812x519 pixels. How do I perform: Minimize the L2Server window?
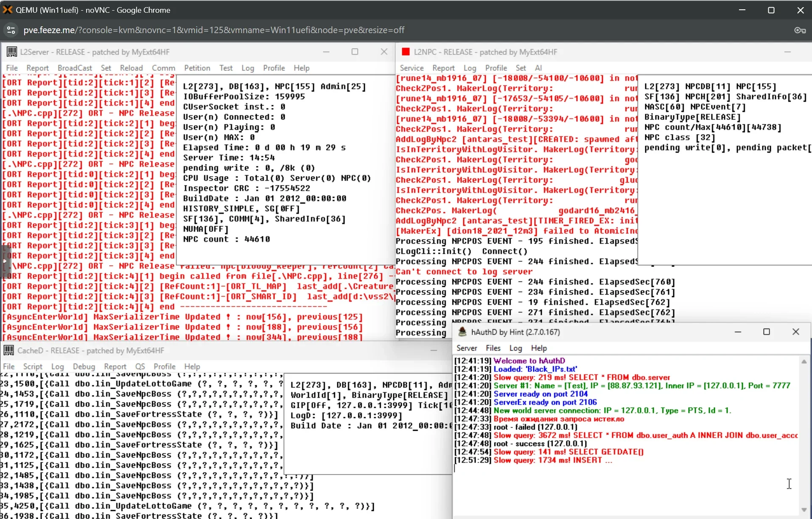[x=326, y=52]
